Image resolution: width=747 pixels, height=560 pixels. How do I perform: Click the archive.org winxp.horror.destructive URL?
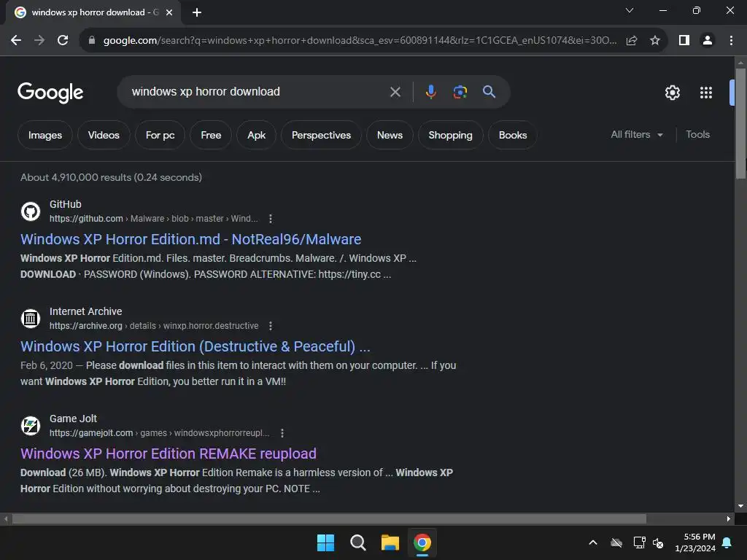154,326
